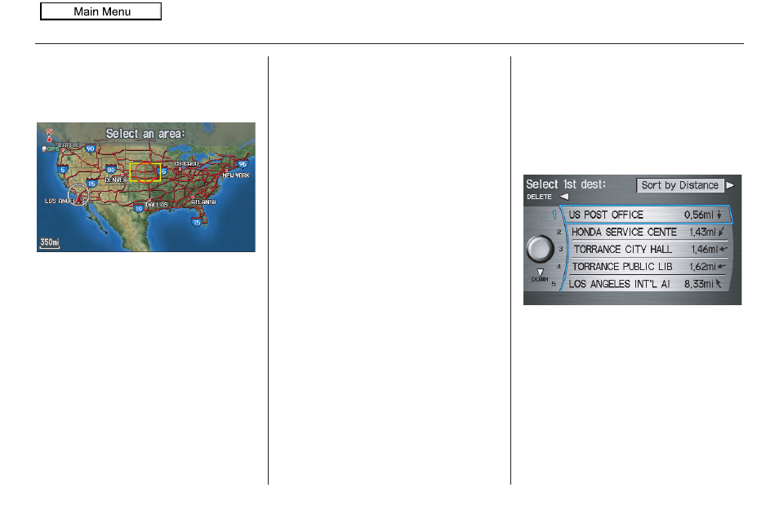Viewport: 779px width, 532px height.
Task: Click the NEW YORK city label
Action: (x=235, y=175)
